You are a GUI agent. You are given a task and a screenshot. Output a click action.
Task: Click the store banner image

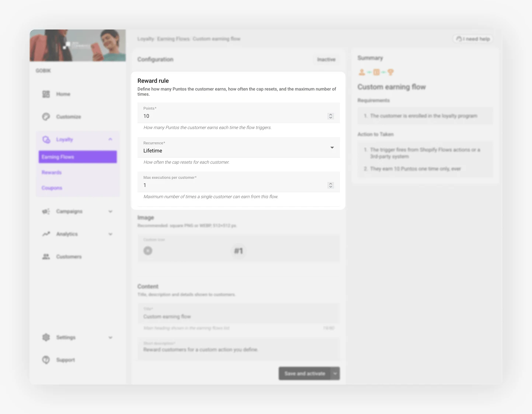tap(78, 45)
